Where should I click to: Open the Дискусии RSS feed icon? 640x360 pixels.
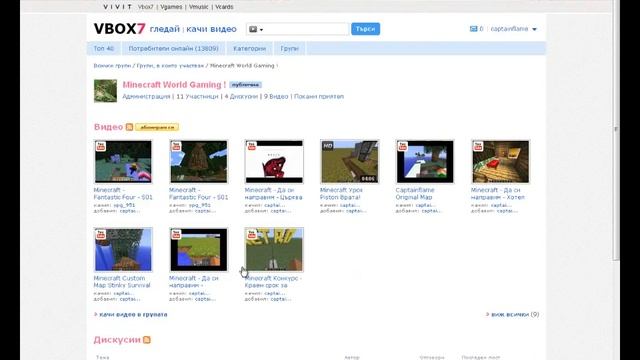click(x=147, y=340)
